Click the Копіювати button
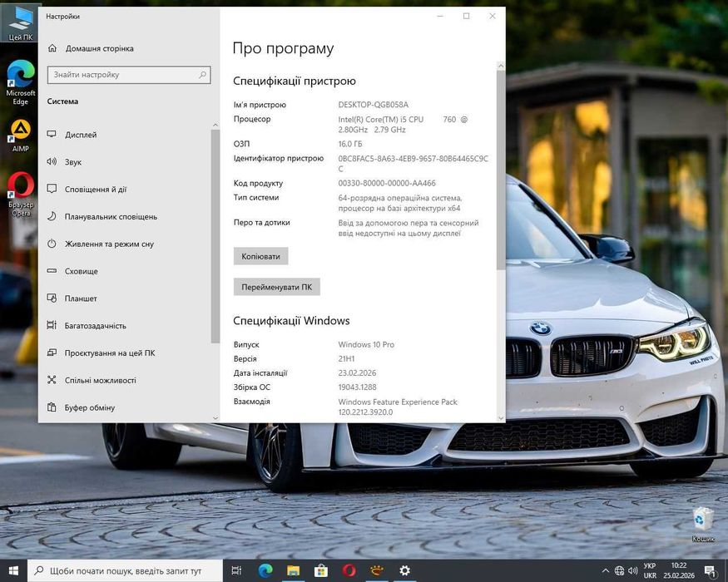 pos(261,256)
